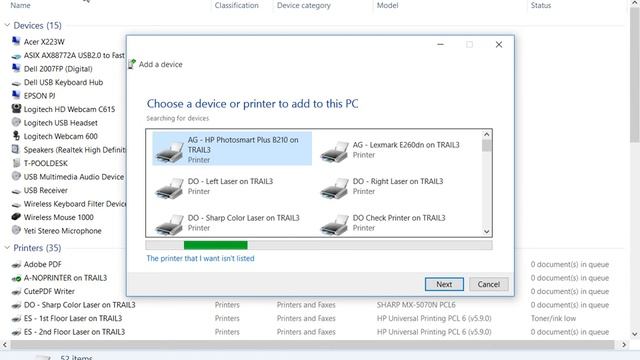640x360 pixels.
Task: Select the USB Multimedia Audio Device icon
Action: click(16, 176)
